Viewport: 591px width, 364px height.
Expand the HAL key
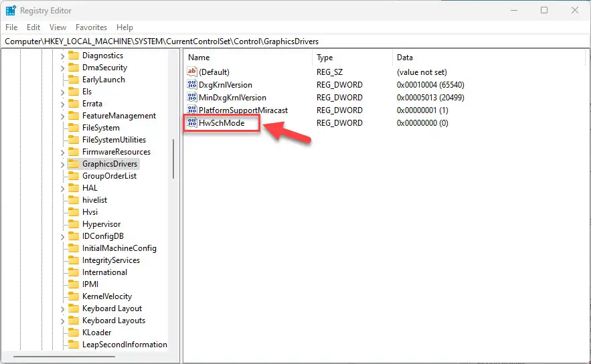coord(62,189)
